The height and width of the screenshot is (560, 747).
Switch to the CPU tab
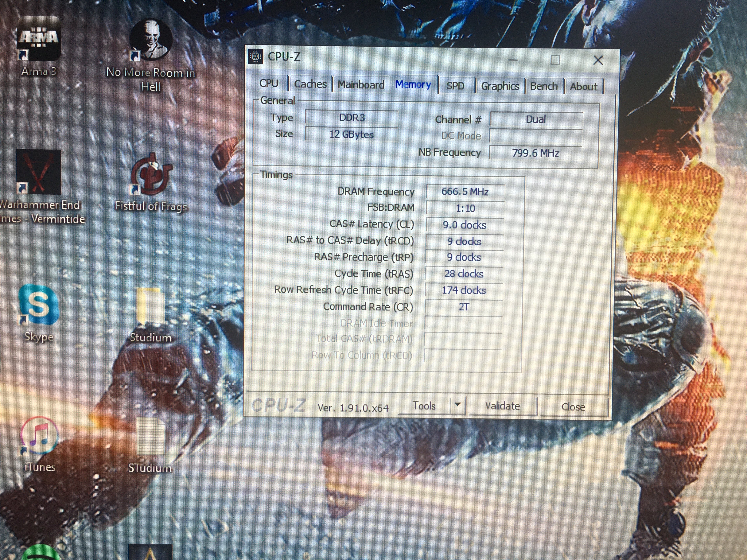coord(269,83)
